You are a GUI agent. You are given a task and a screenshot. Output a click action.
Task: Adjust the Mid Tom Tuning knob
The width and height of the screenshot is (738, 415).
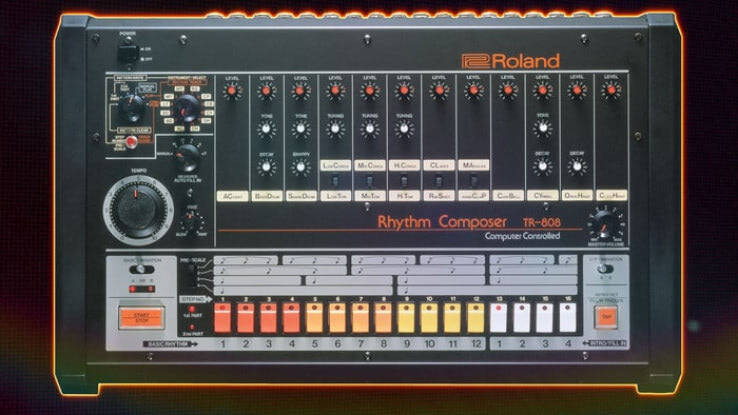370,128
